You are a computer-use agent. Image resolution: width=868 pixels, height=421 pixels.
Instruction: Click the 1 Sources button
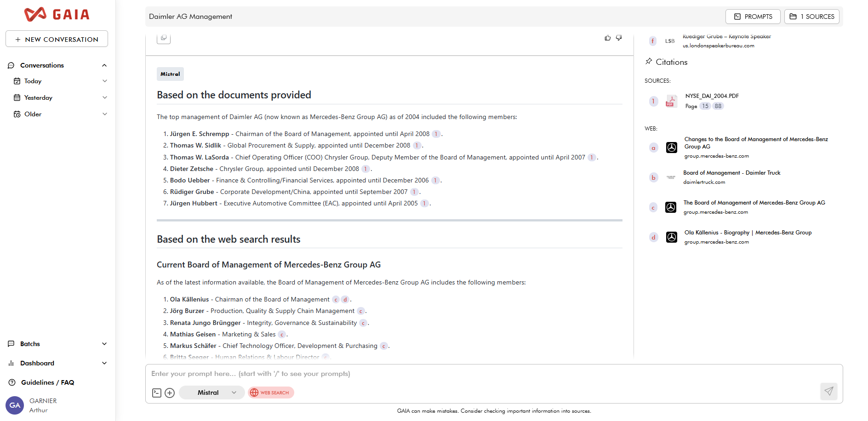click(x=811, y=17)
